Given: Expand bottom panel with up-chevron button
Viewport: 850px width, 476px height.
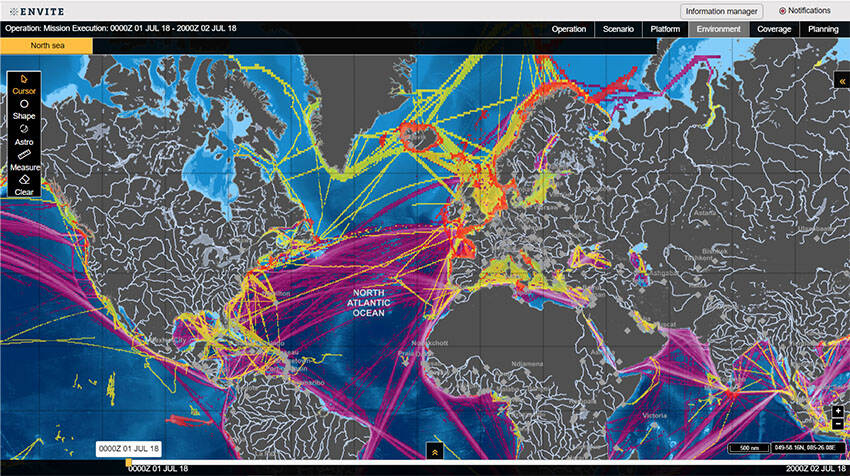Looking at the screenshot, I should (434, 451).
